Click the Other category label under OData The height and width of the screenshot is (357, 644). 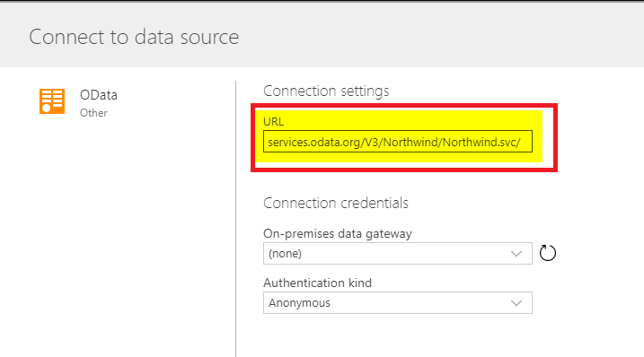[x=93, y=113]
